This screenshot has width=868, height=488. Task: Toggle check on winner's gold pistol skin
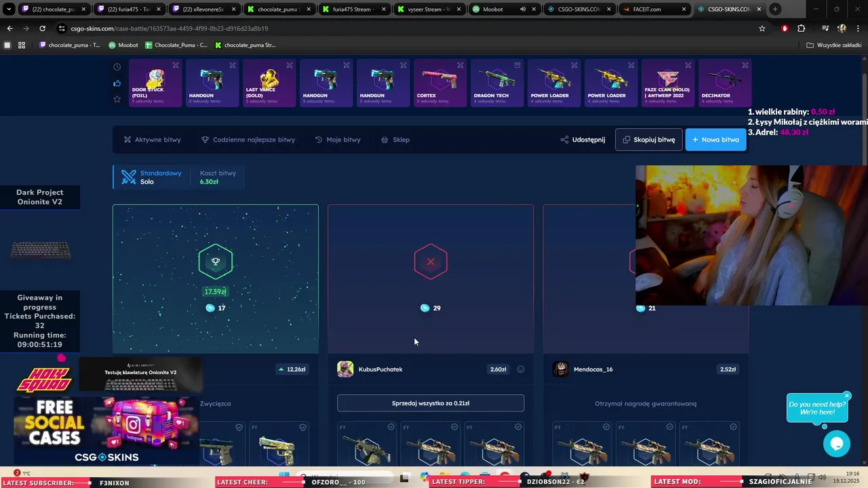pos(303,427)
